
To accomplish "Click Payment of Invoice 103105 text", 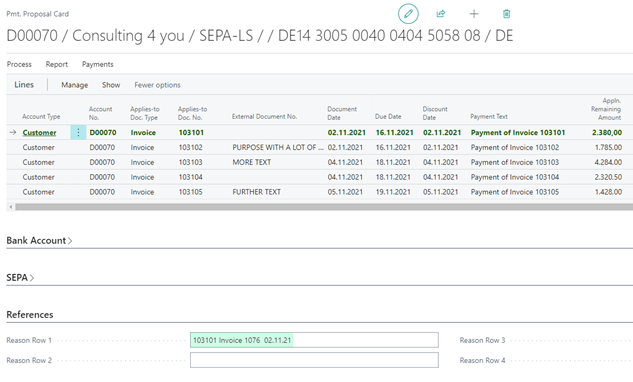I will coord(515,192).
